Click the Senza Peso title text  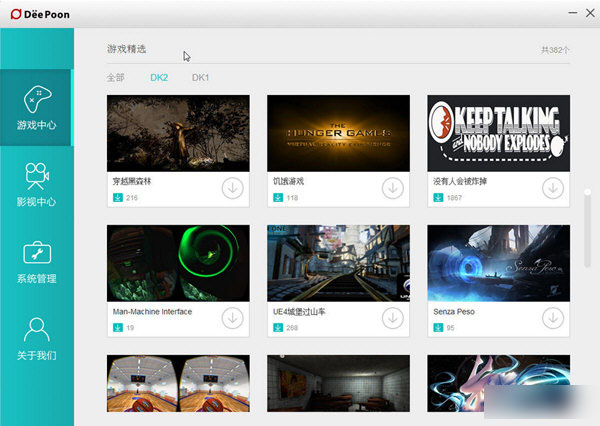454,312
